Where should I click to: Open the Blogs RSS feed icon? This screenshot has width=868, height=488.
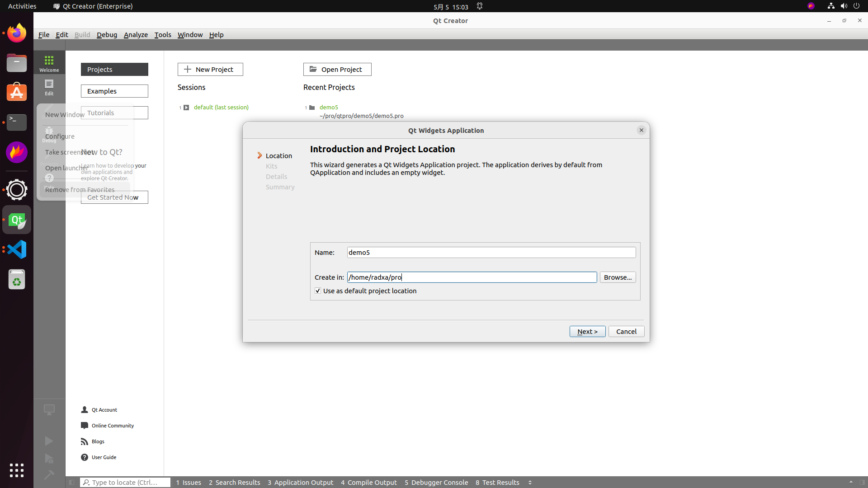85,441
